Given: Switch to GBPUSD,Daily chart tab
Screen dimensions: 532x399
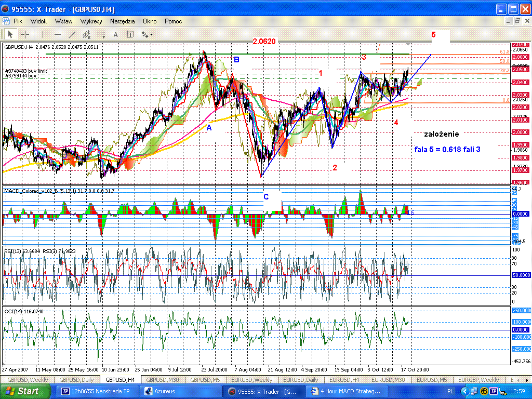Looking at the screenshot, I should pos(76,380).
